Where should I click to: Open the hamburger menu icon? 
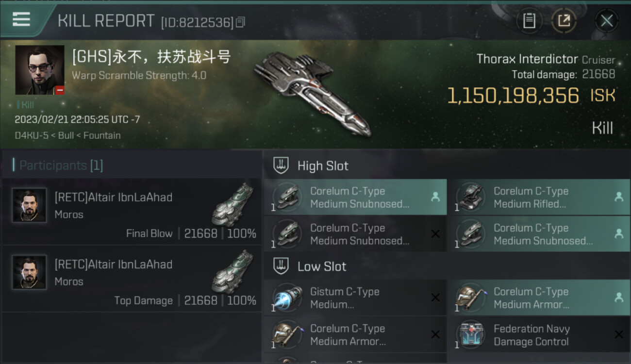pyautogui.click(x=21, y=19)
